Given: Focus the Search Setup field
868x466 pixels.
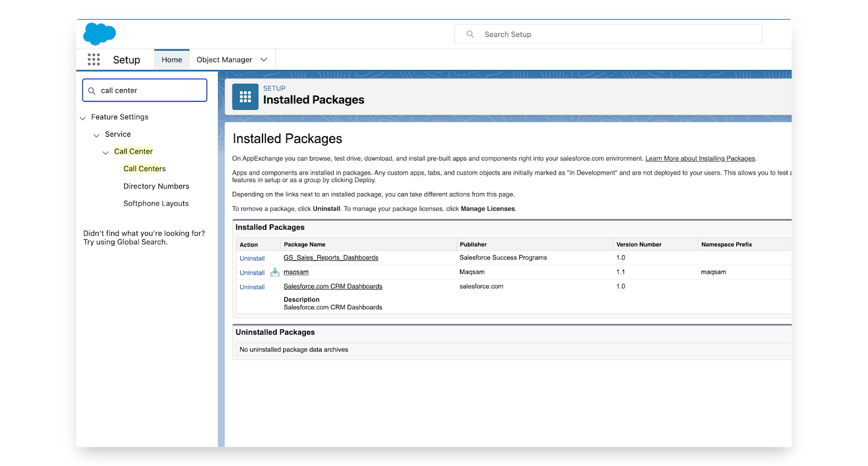Looking at the screenshot, I should [x=608, y=34].
